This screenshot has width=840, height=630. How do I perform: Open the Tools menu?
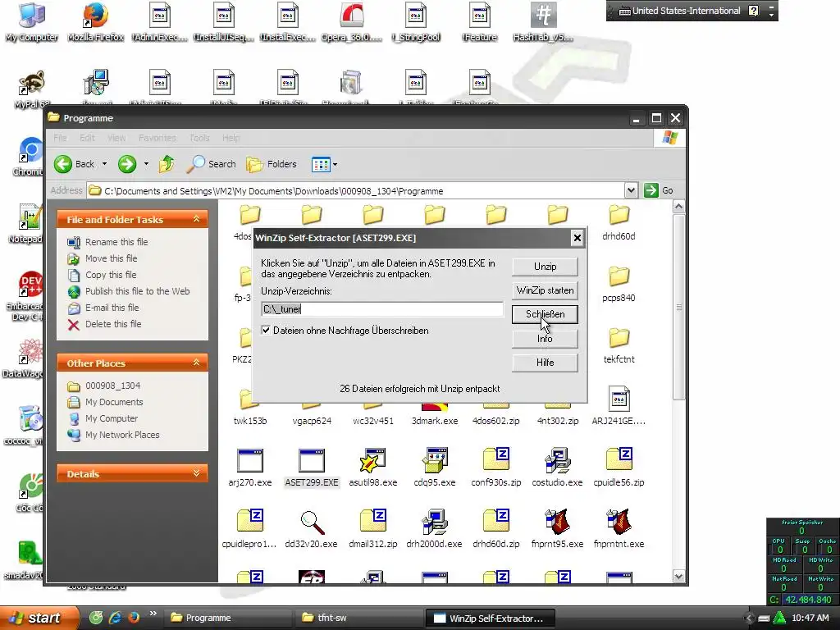199,138
